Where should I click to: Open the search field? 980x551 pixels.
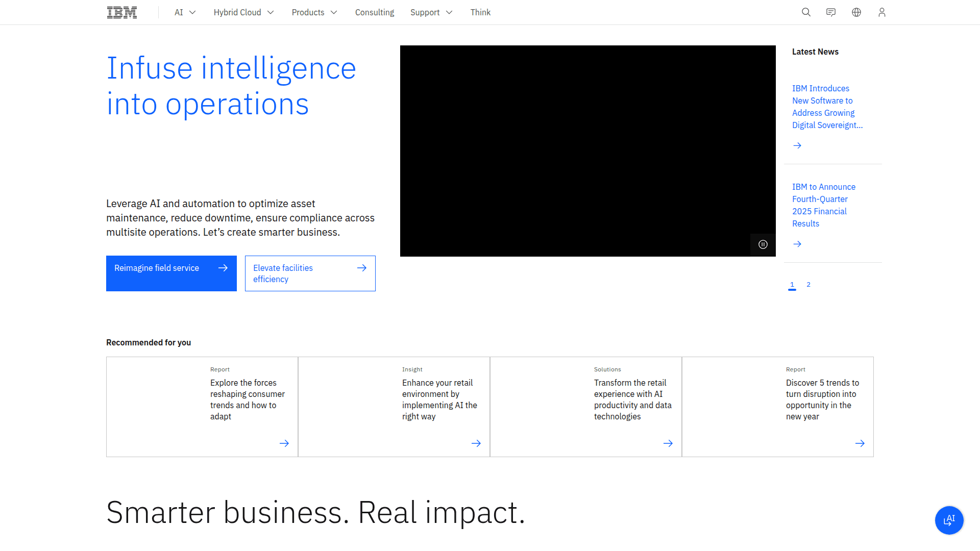pos(805,12)
